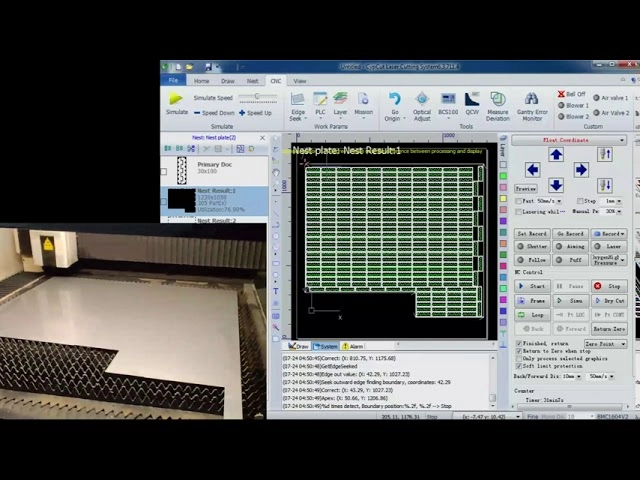Select the Pan hand tool
This screenshot has width=640, height=480.
tap(276, 172)
